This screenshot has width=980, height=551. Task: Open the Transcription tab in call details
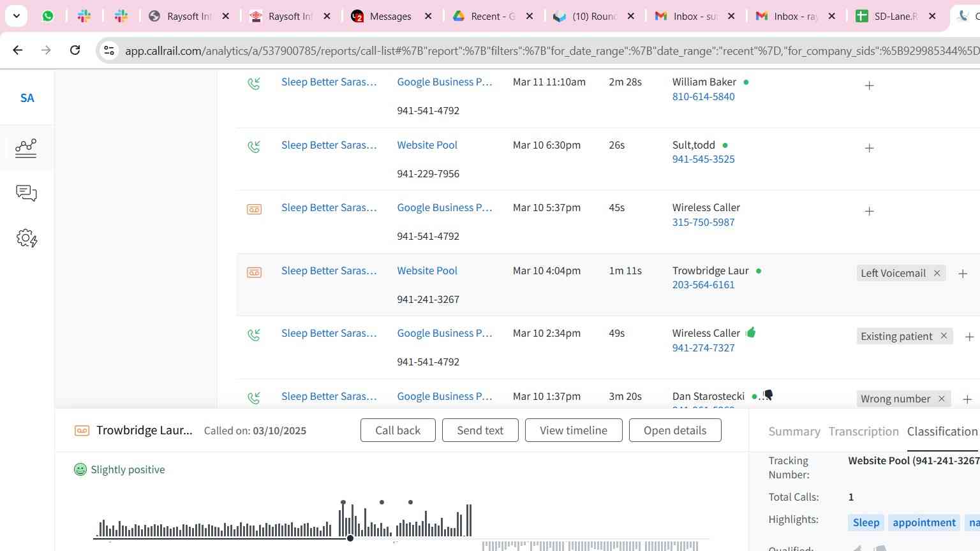[x=863, y=432]
